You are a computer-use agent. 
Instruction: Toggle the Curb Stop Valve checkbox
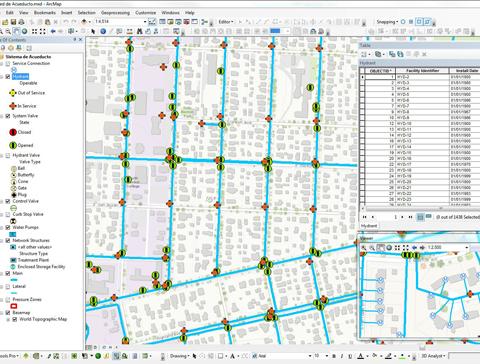(8, 214)
